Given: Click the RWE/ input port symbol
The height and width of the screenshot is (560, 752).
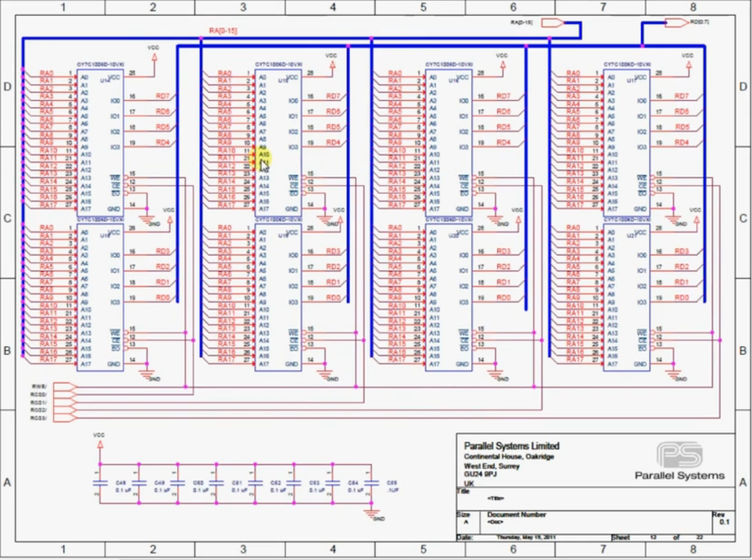Looking at the screenshot, I should coord(65,387).
